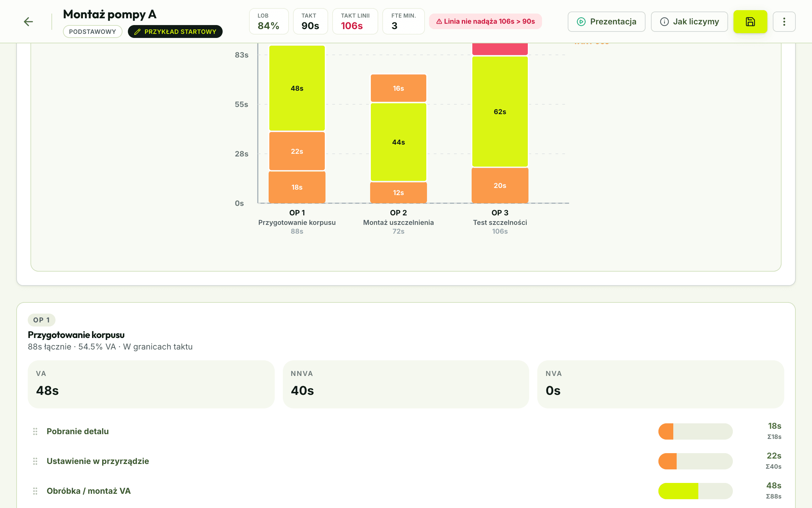Open the three-dot more options menu

784,22
